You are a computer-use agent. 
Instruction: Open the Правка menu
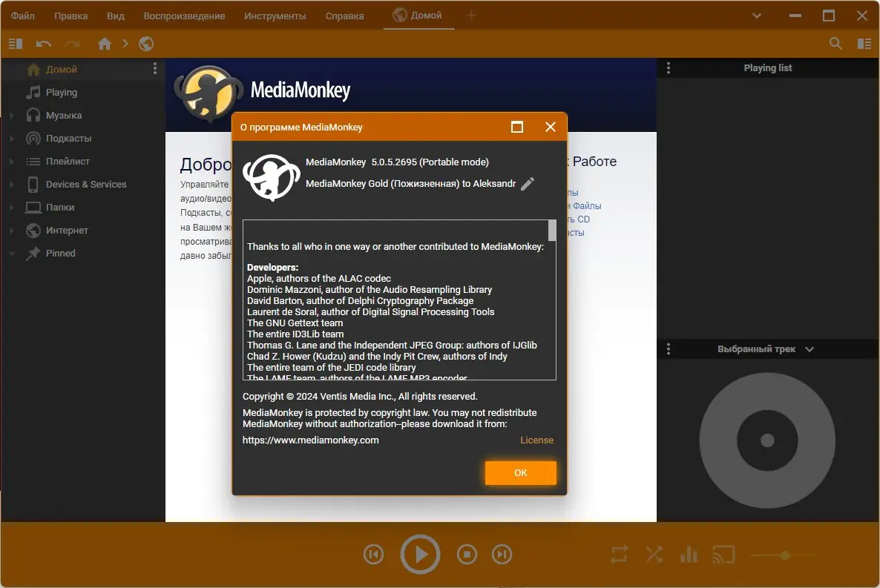(x=70, y=16)
